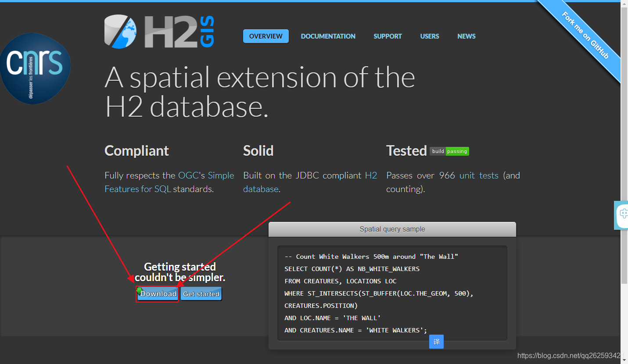Click the 'A spatial extension' headline
Image resolution: width=628 pixels, height=364 pixels.
click(260, 92)
